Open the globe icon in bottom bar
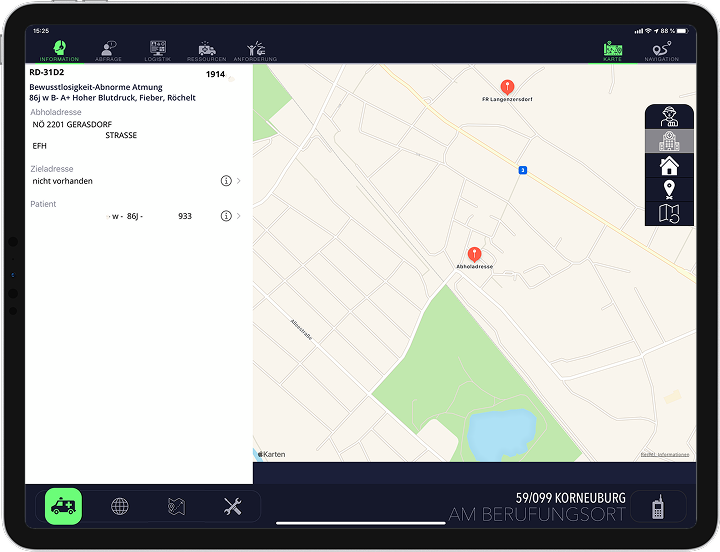This screenshot has height=552, width=720. (120, 507)
